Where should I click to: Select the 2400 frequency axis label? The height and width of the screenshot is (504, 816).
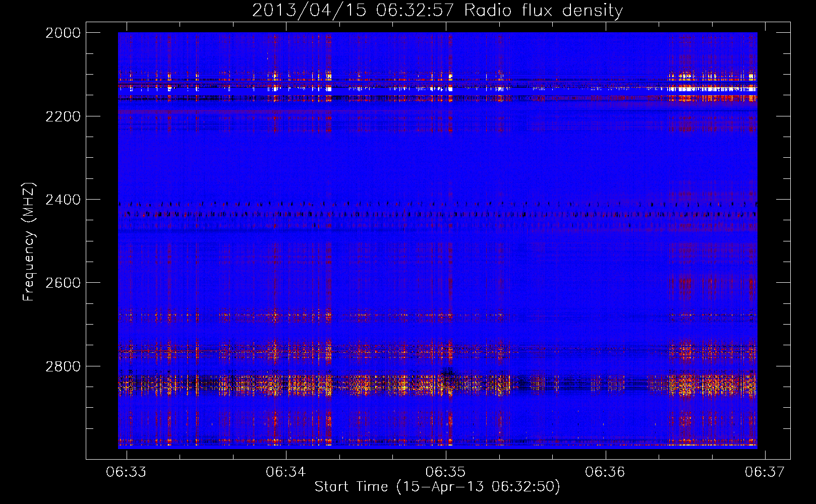(63, 200)
